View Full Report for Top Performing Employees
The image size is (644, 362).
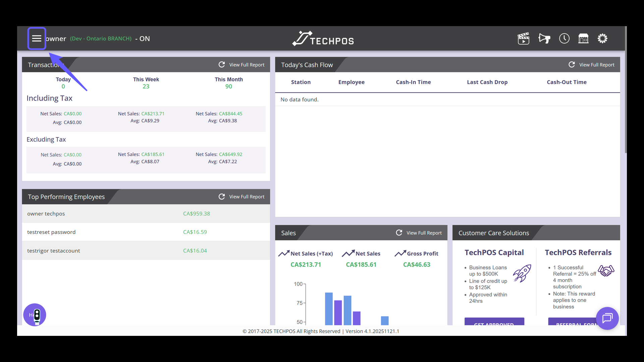[x=247, y=197]
